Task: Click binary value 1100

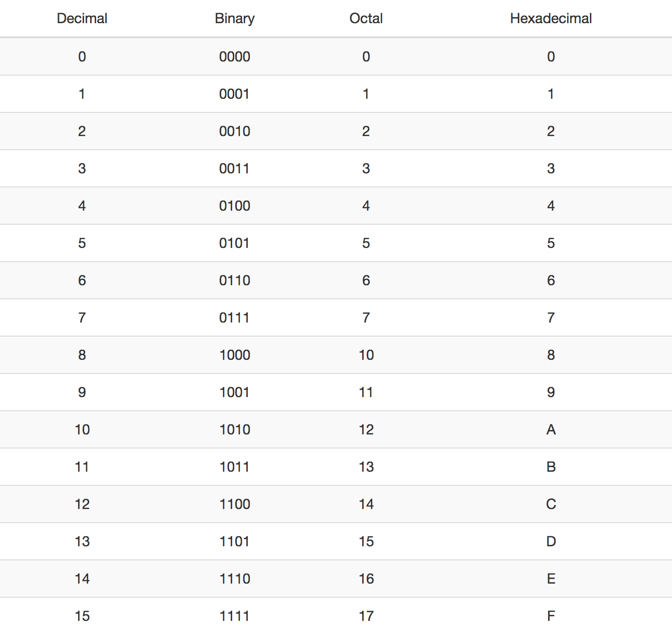Action: (x=235, y=504)
